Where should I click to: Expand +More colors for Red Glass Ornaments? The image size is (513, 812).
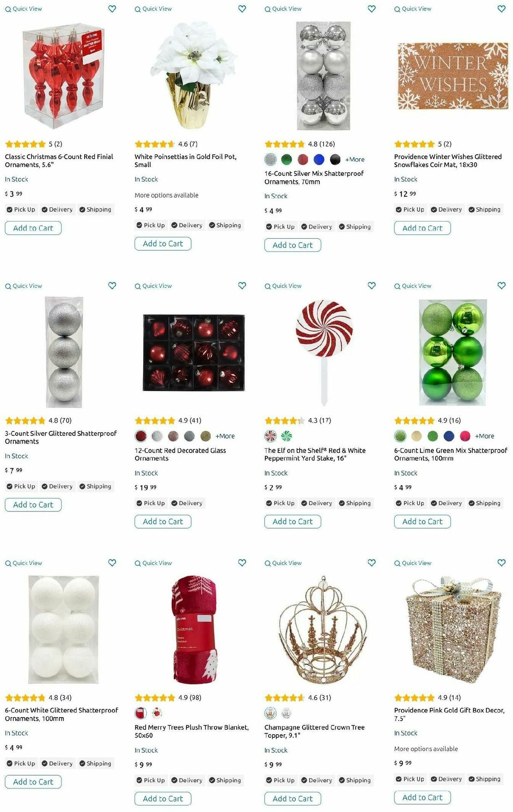(225, 436)
